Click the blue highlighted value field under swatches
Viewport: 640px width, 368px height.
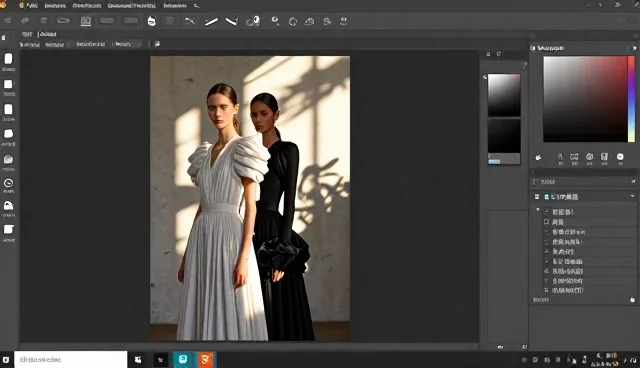(494, 161)
